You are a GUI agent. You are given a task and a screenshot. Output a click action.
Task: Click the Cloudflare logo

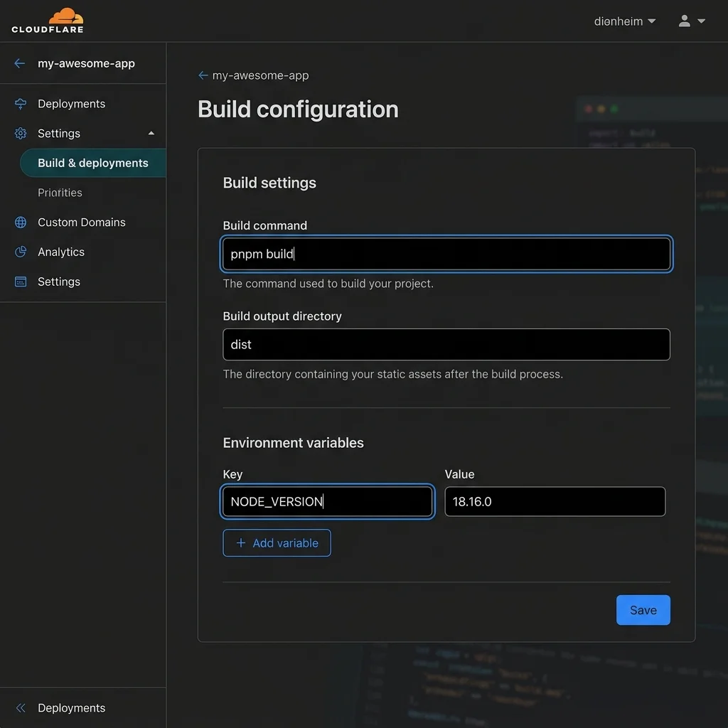(x=48, y=21)
